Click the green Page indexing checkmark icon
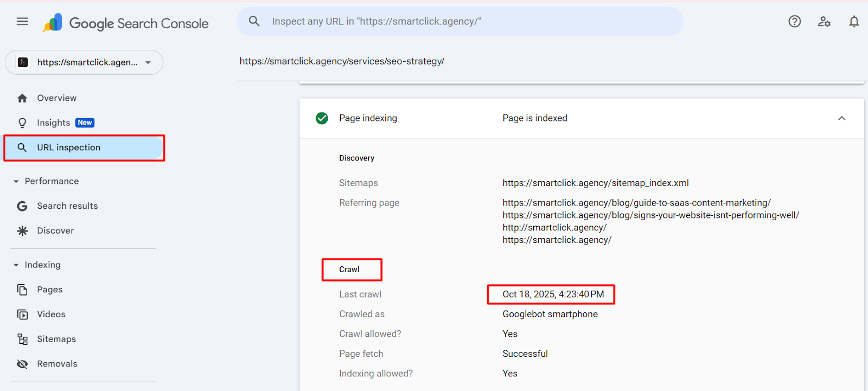This screenshot has height=391, width=868. point(322,118)
